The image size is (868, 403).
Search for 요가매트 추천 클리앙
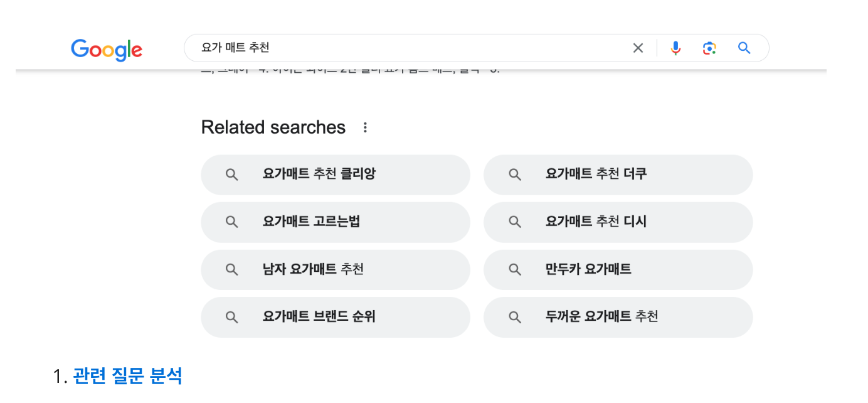pos(320,175)
